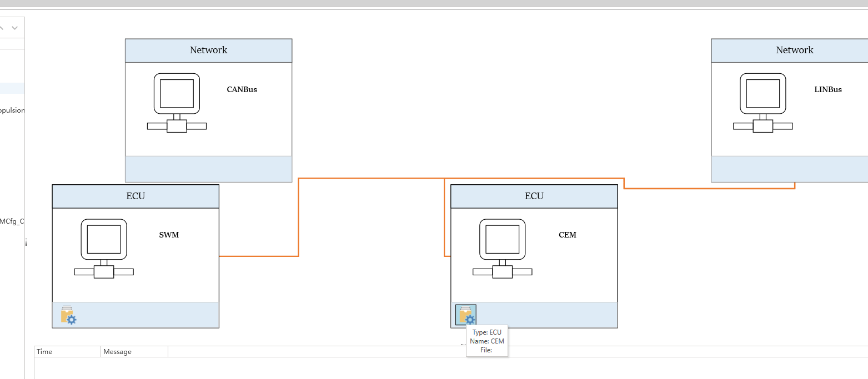
Task: Open the SWM ECU configuration folder icon
Action: [x=68, y=315]
